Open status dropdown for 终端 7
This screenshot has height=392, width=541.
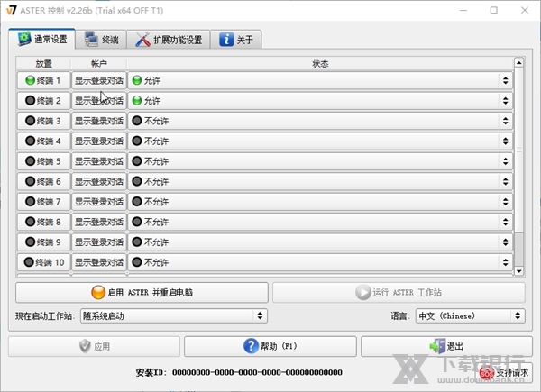(320, 202)
